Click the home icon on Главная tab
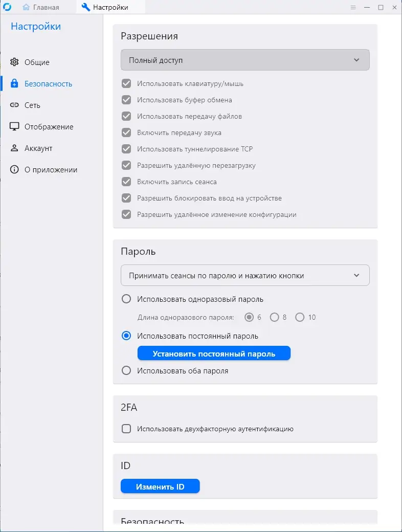402x532 pixels. coord(26,7)
